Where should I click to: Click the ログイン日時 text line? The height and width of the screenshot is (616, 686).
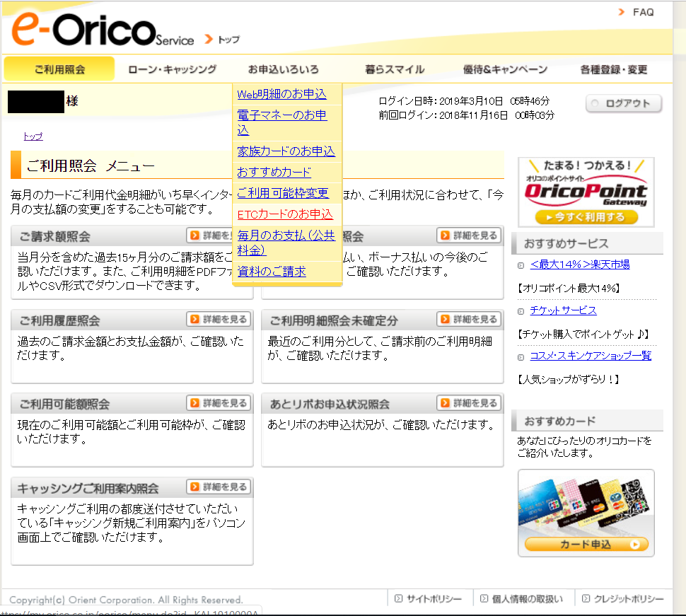coord(464,101)
